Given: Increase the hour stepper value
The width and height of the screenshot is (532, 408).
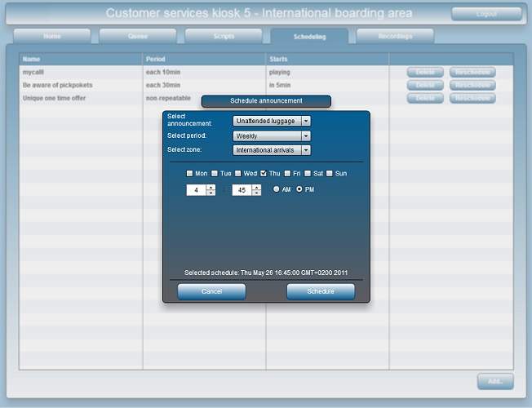Looking at the screenshot, I should (x=211, y=187).
